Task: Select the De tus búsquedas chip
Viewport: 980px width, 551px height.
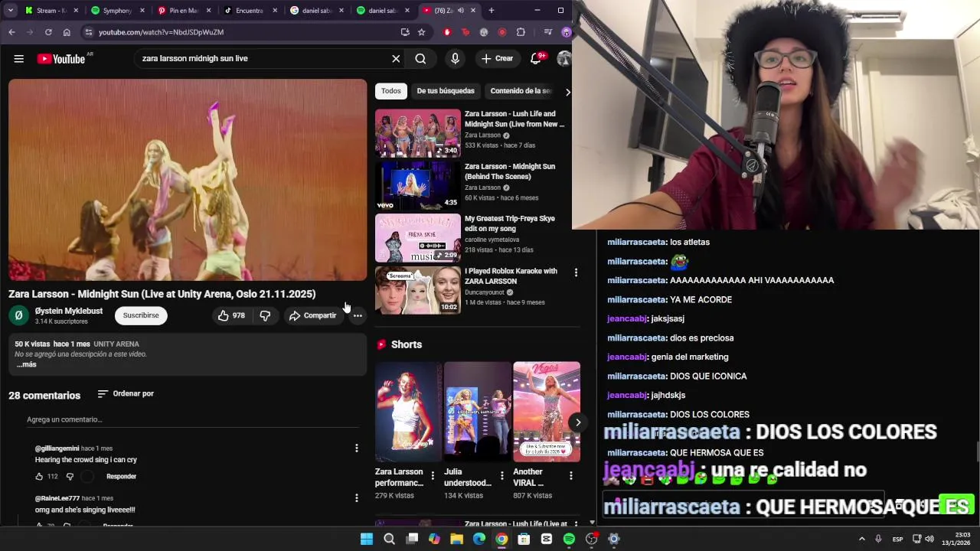Action: point(446,91)
